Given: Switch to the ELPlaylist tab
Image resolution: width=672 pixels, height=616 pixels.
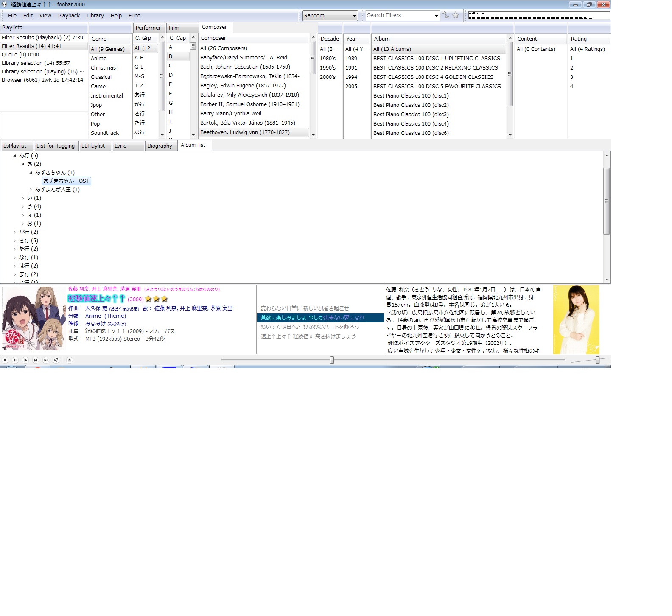Looking at the screenshot, I should click(95, 146).
